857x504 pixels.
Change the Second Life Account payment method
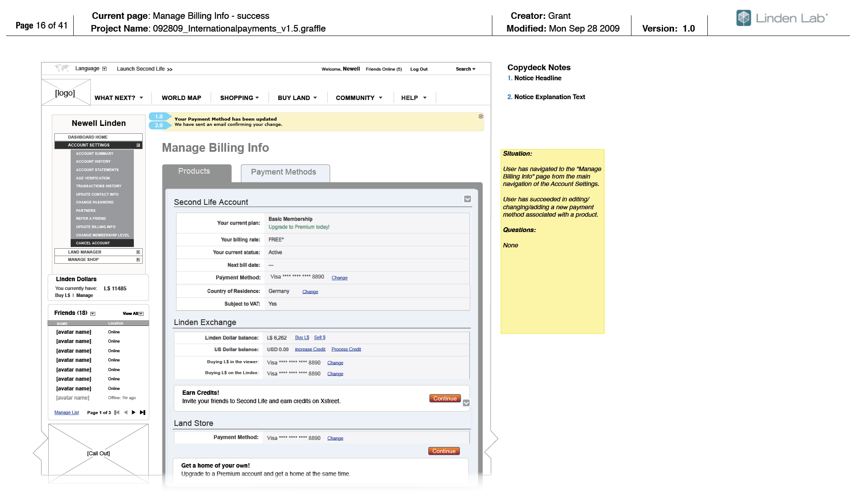click(339, 278)
